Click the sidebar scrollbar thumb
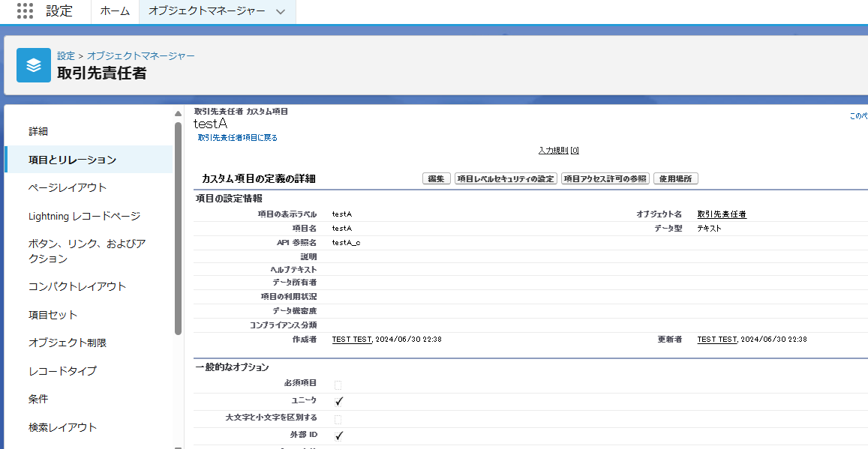This screenshot has width=868, height=449. (178, 229)
